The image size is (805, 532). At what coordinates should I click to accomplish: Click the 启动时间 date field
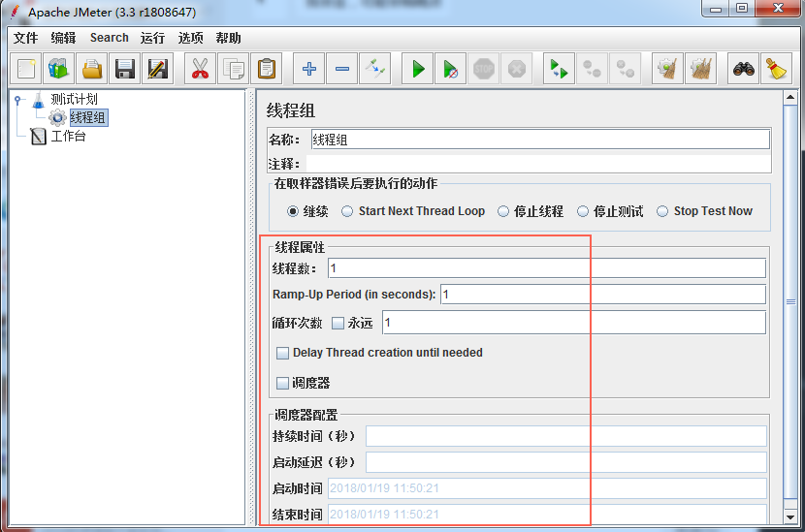coord(547,488)
